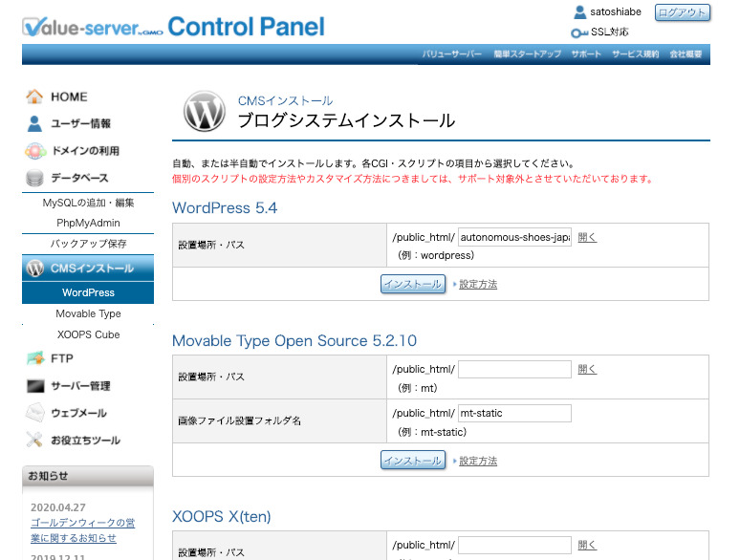Open the WordPress 設定方法 link

(x=477, y=285)
